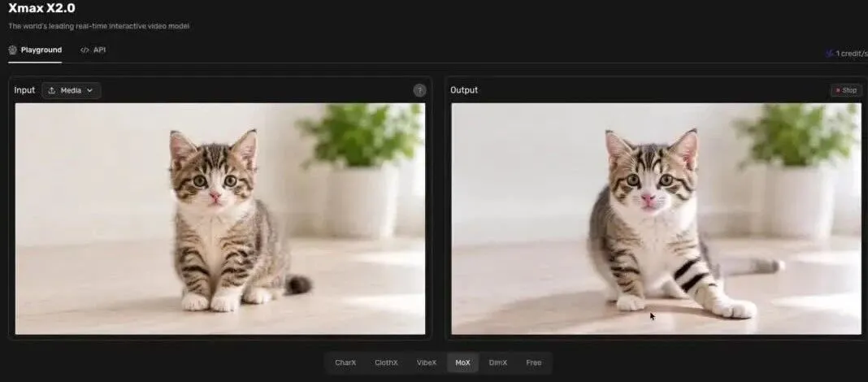Switch to the API tab

click(93, 50)
